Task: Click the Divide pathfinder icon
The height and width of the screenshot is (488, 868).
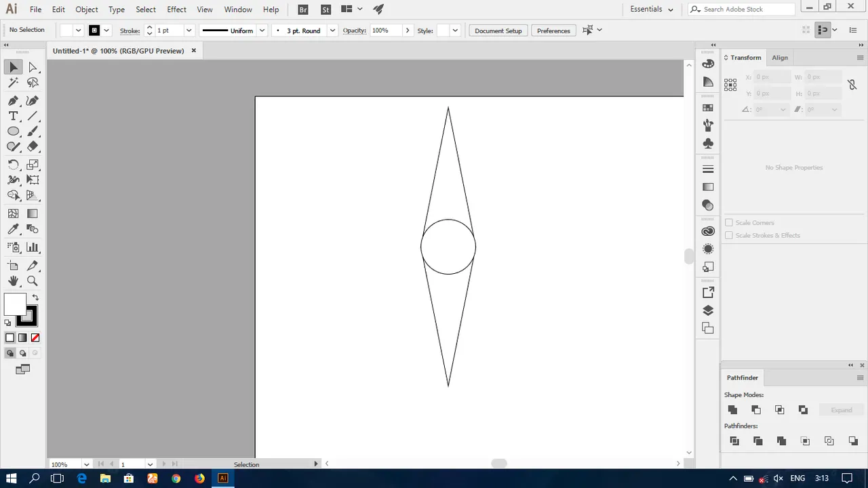Action: click(734, 441)
